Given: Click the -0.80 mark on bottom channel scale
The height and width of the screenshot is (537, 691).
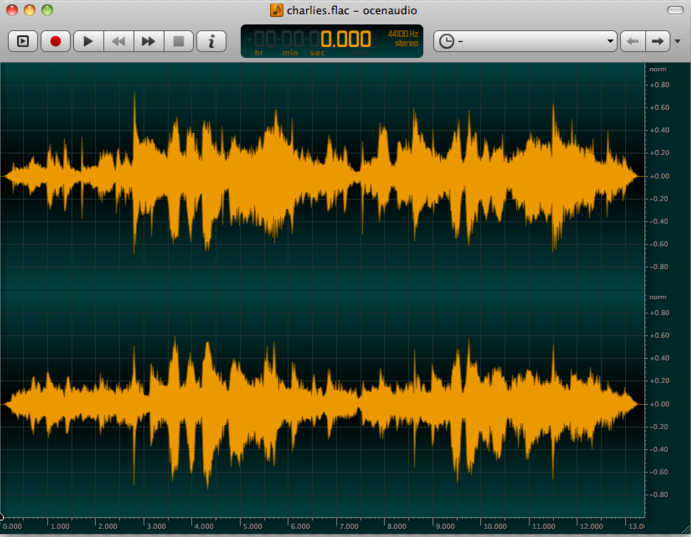Looking at the screenshot, I should 659,494.
